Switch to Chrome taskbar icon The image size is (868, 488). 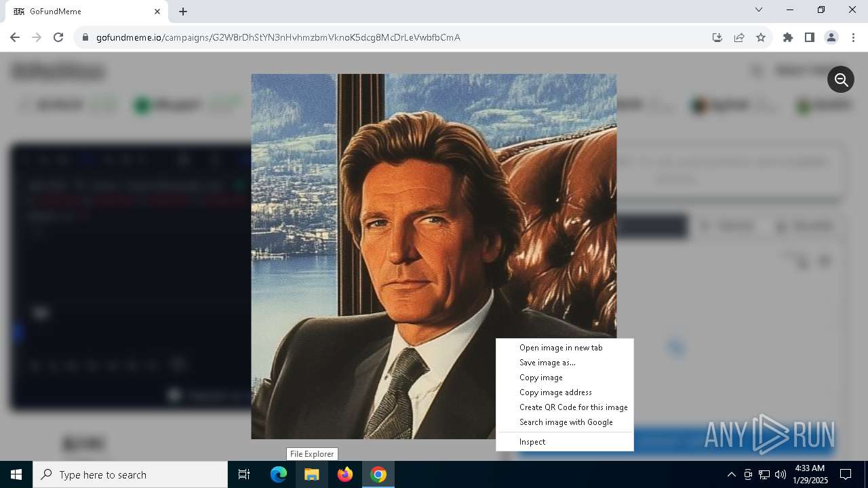pyautogui.click(x=378, y=474)
